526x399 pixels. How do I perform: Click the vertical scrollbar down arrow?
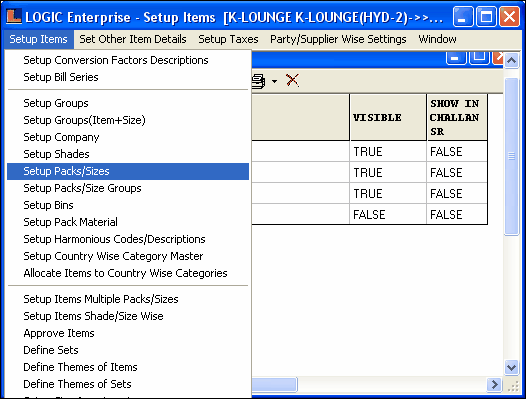click(x=512, y=367)
